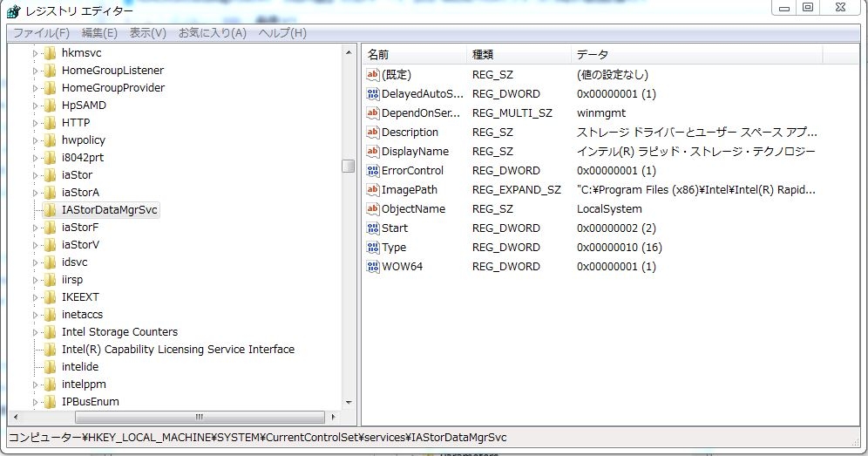Click the string icon of Description value
Image resolution: width=868 pixels, height=456 pixels.
(372, 132)
